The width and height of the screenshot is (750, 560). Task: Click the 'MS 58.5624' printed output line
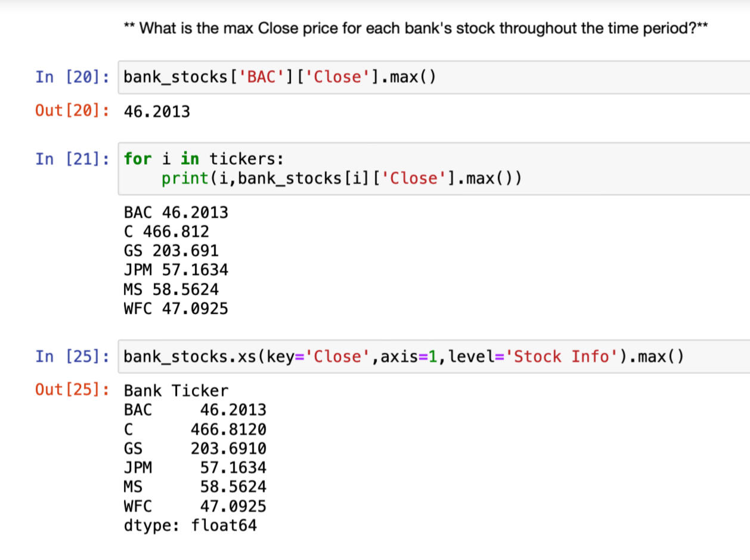coord(171,289)
